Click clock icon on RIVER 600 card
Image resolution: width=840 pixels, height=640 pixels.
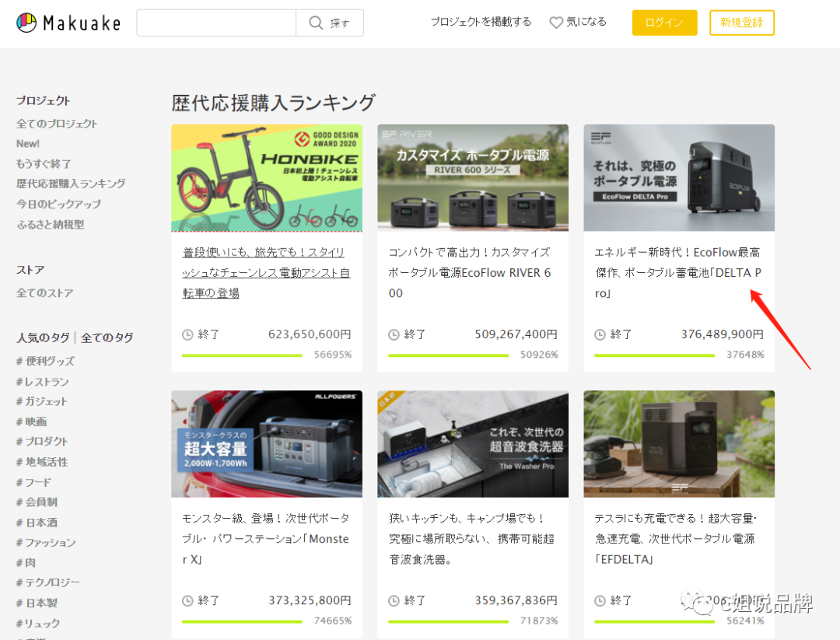tap(394, 334)
